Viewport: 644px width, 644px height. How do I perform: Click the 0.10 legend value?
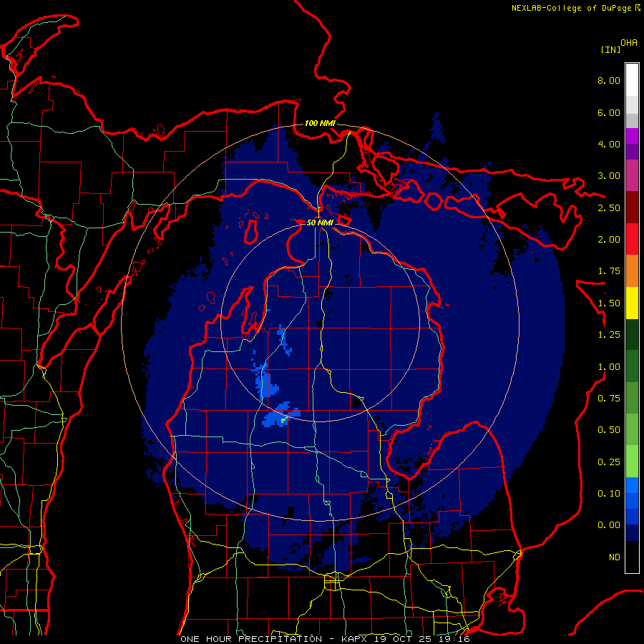[x=609, y=494]
